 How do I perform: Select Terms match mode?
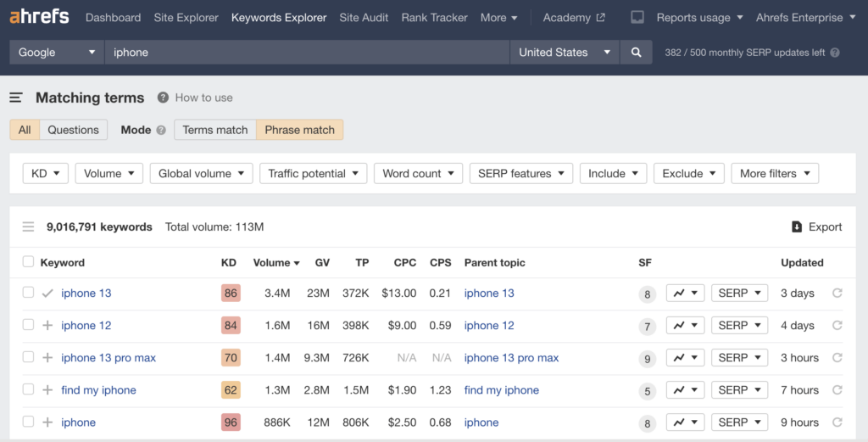click(215, 130)
